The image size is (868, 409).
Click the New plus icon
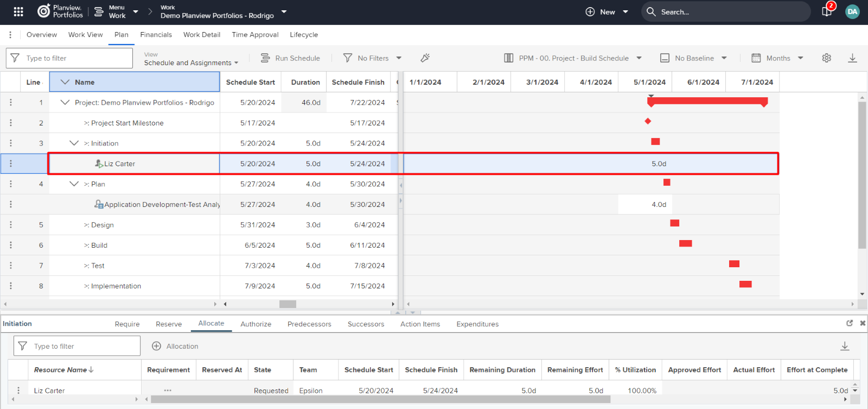pos(590,12)
